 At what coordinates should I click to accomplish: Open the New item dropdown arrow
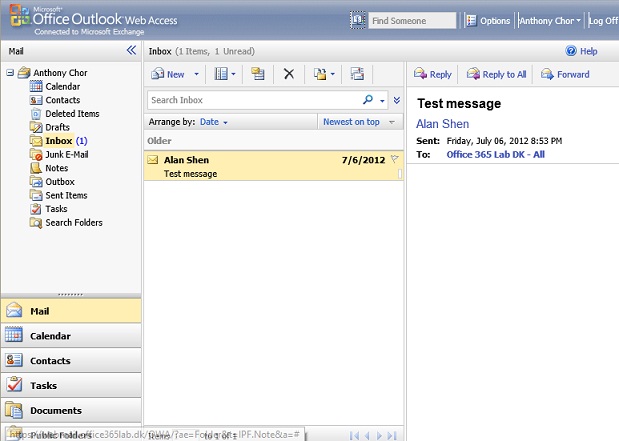point(196,74)
